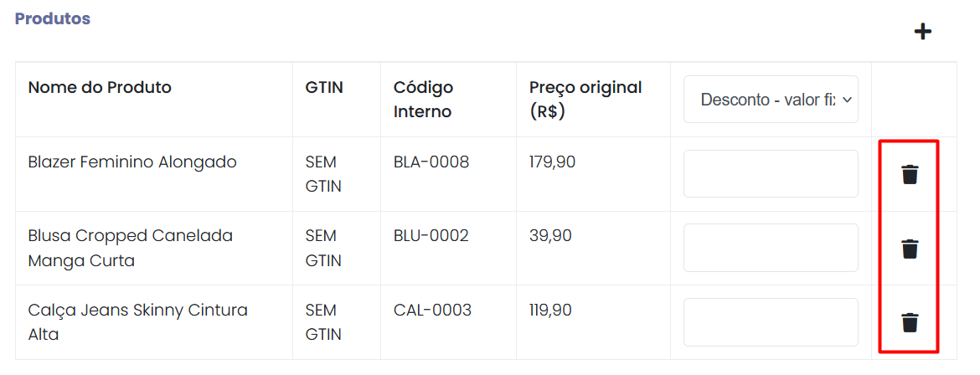
Task: Click internal code BLU-0002
Action: (x=431, y=236)
